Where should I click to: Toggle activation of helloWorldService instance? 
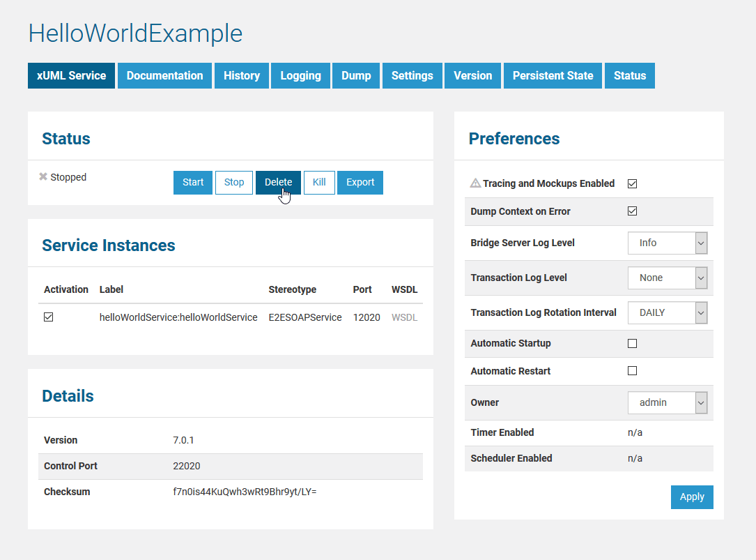tap(48, 317)
